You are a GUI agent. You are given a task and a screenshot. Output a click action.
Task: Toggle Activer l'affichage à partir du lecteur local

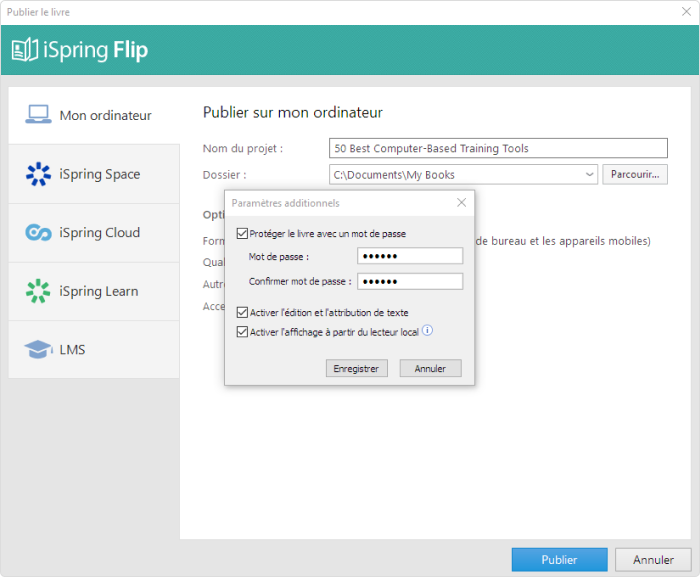click(x=242, y=332)
